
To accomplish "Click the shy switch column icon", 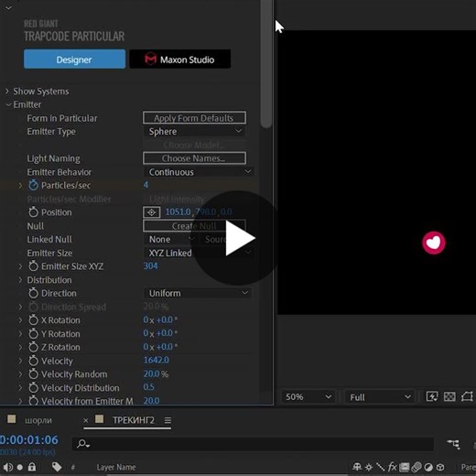I will pos(357,467).
